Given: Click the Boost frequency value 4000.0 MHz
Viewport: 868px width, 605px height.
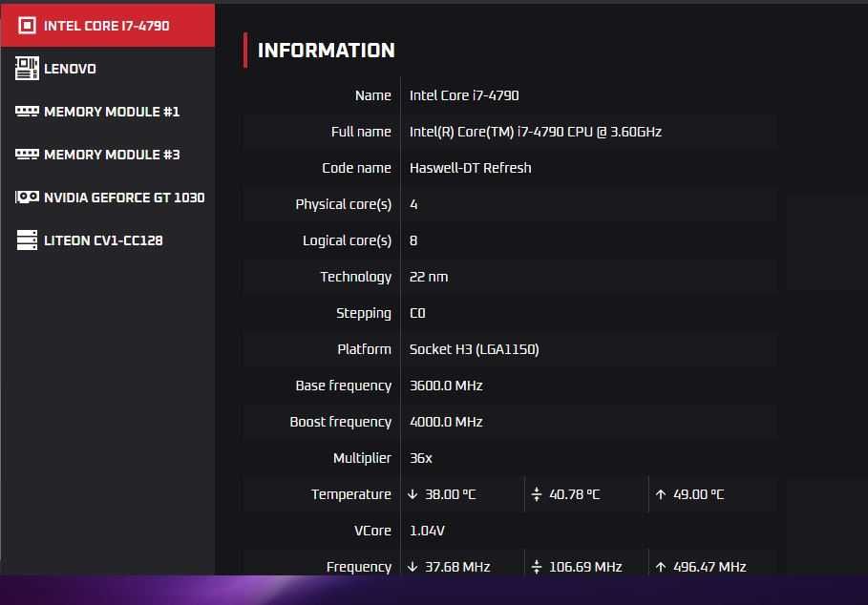Looking at the screenshot, I should (446, 422).
